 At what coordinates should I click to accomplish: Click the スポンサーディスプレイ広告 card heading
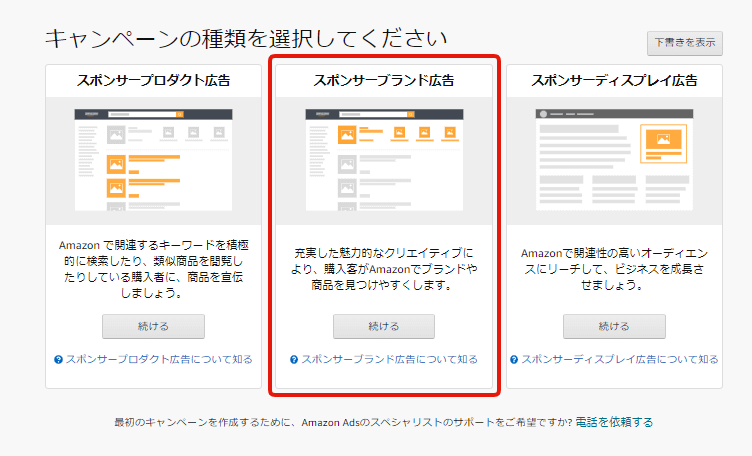[x=614, y=81]
